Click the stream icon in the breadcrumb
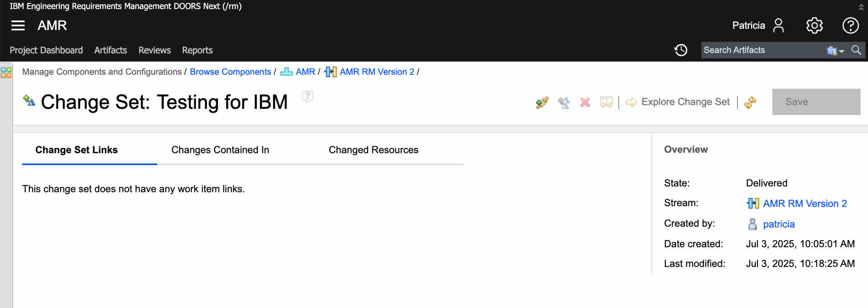Image resolution: width=868 pixels, height=308 pixels. tap(331, 72)
